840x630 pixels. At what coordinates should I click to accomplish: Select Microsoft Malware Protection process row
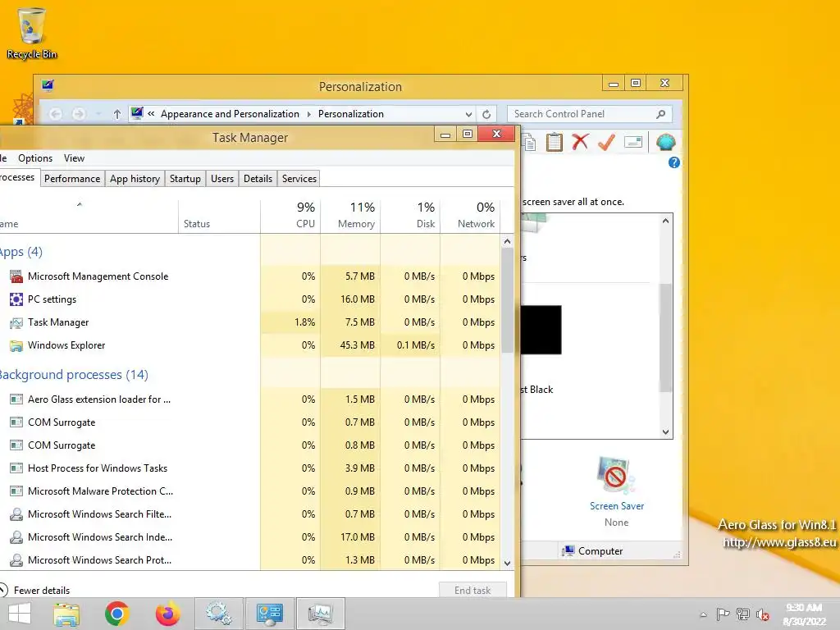tap(249, 491)
